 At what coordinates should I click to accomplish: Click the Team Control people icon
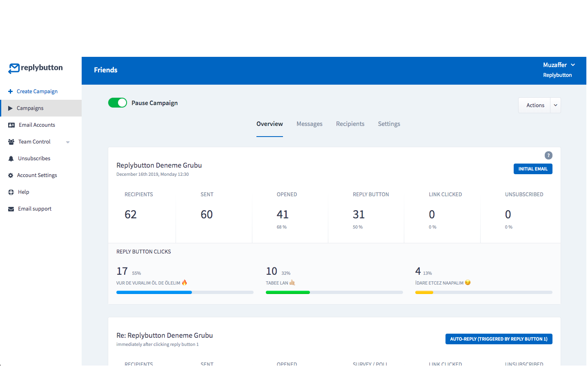(11, 142)
